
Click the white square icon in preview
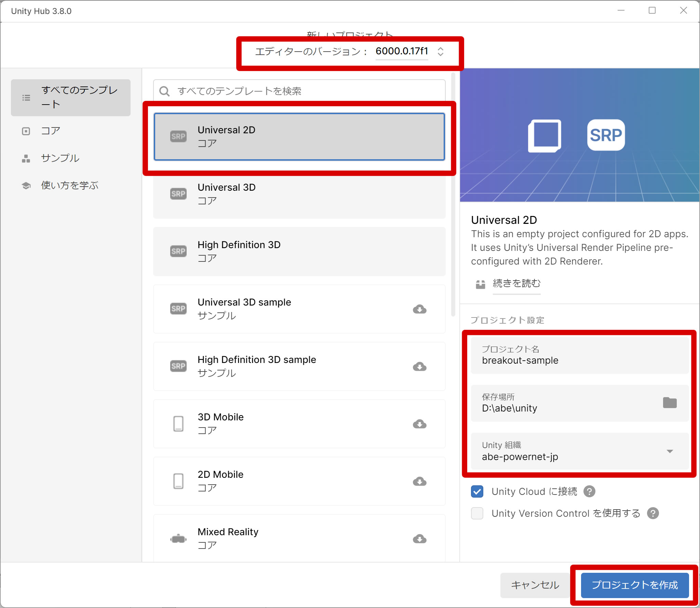tap(545, 136)
